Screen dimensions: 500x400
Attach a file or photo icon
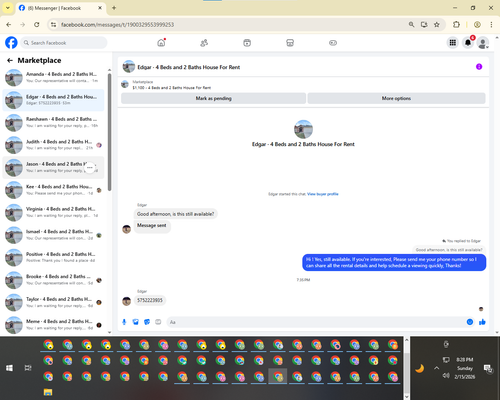pos(135,322)
